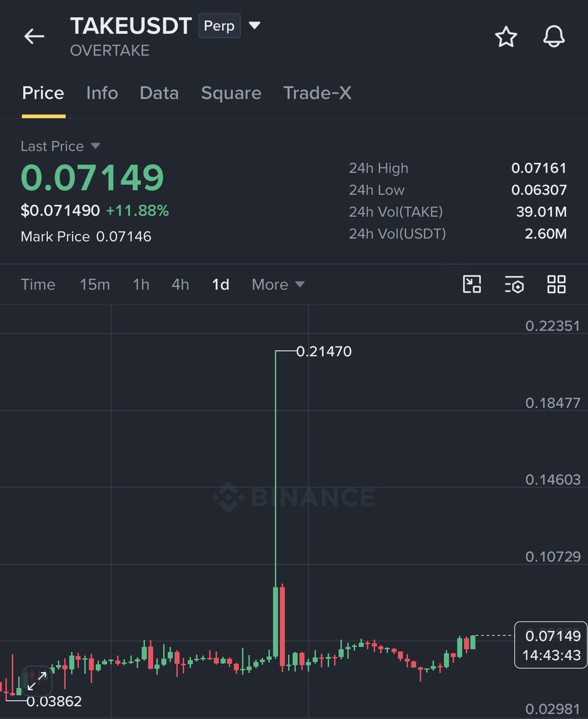Select the 15m chart interval
This screenshot has height=719, width=588.
click(95, 285)
